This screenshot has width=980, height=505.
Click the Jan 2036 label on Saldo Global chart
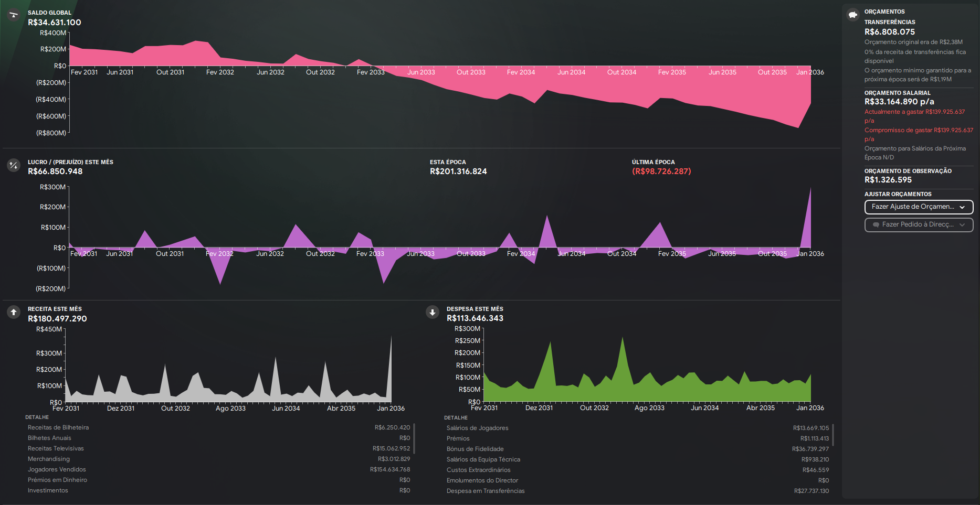[x=810, y=72]
